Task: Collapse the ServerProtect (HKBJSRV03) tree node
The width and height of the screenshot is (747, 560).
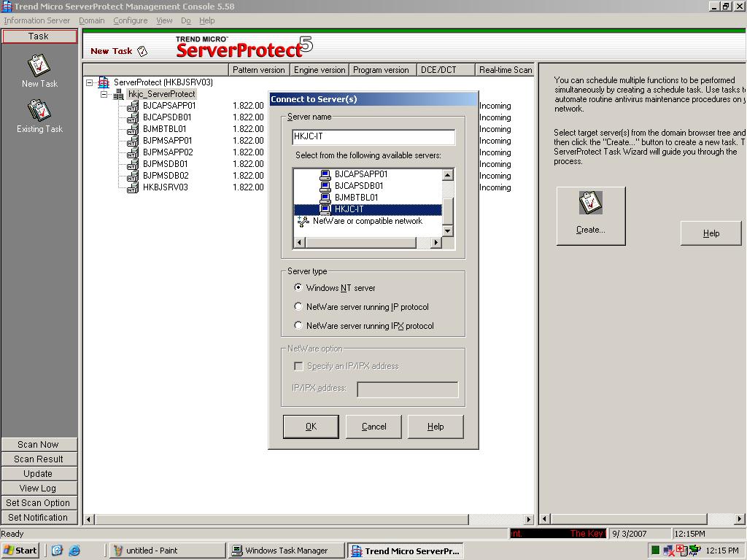Action: pyautogui.click(x=90, y=82)
